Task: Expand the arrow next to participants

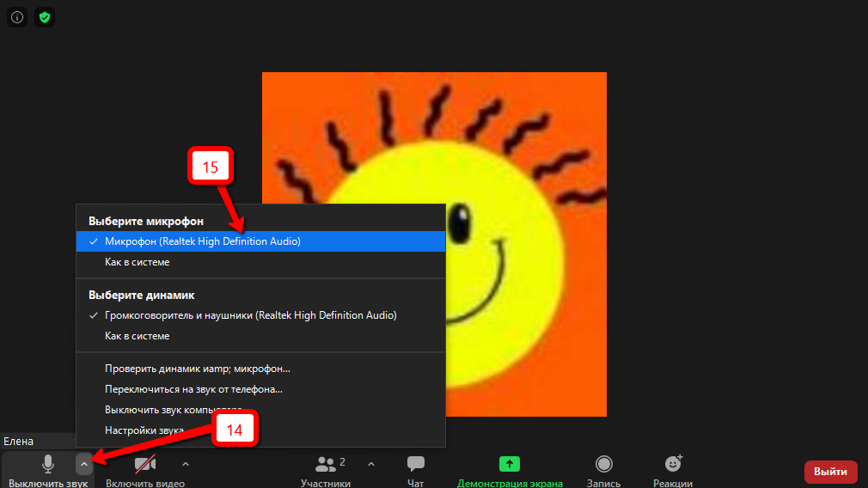Action: coord(371,464)
